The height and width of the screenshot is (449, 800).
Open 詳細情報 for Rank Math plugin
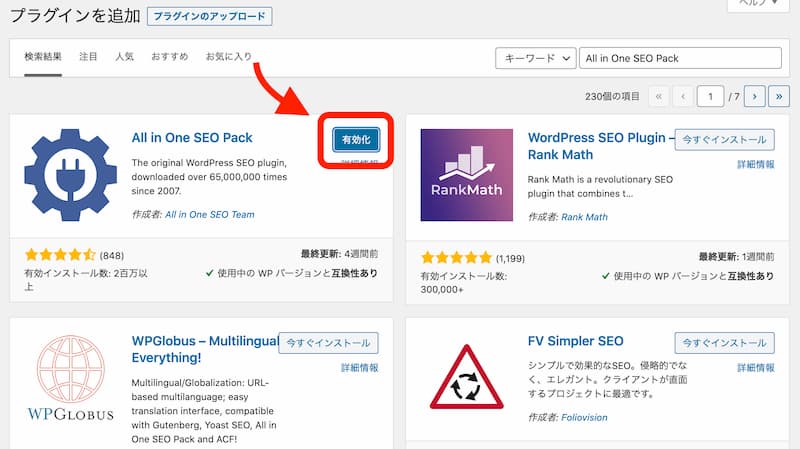(756, 164)
